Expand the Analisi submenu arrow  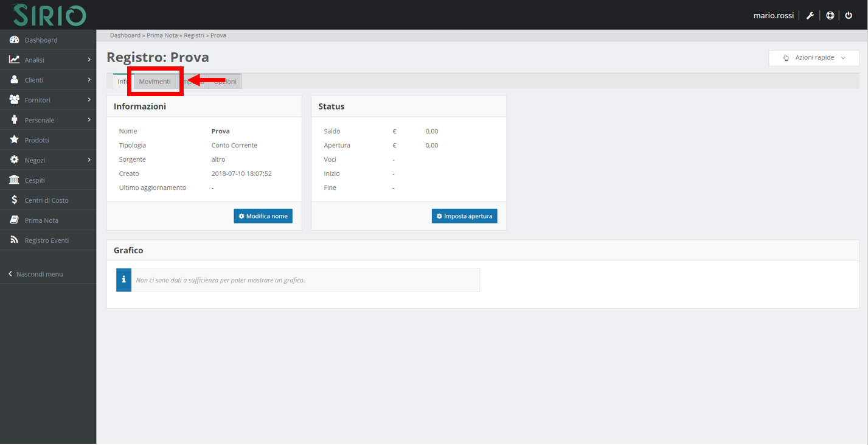click(x=89, y=60)
